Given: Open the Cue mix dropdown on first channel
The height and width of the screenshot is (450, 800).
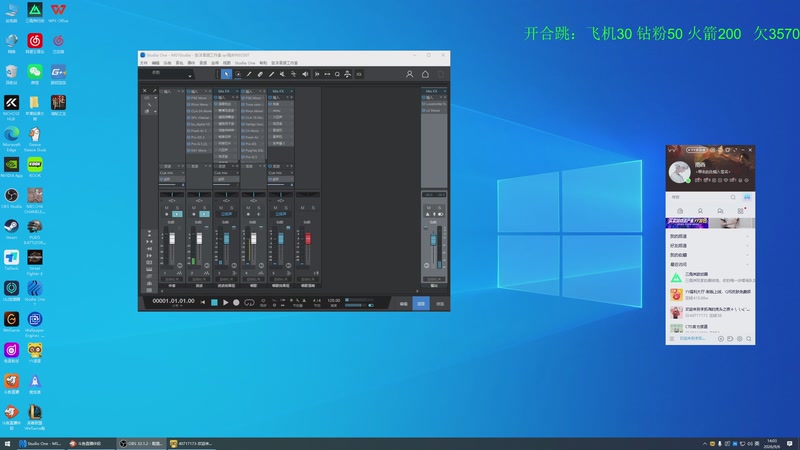Looking at the screenshot, I should 172,173.
